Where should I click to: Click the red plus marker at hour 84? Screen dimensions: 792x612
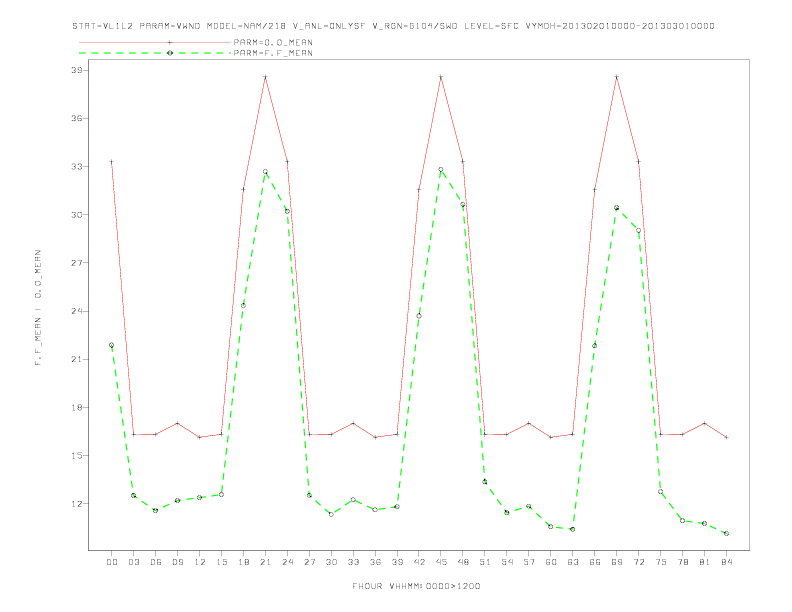click(727, 437)
